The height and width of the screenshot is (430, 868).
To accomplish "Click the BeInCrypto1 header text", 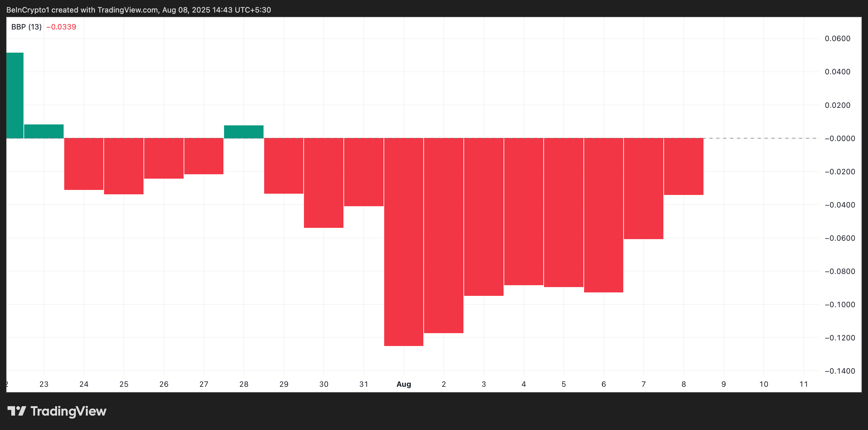I will click(28, 10).
